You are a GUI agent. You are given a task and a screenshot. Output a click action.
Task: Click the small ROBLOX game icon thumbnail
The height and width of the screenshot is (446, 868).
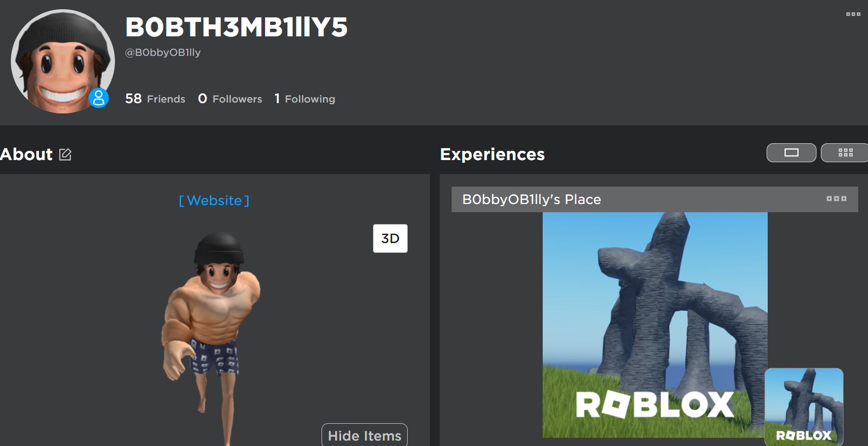coord(804,407)
